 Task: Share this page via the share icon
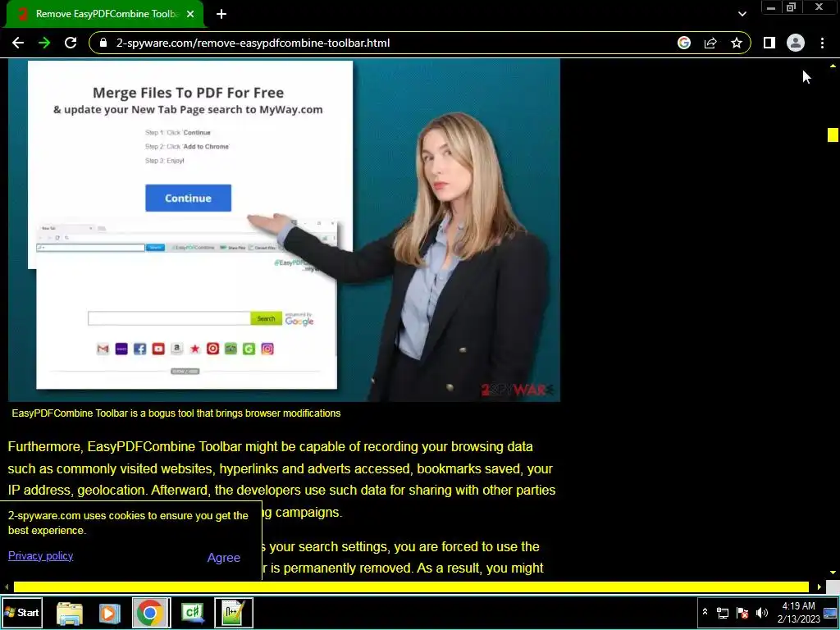[710, 43]
